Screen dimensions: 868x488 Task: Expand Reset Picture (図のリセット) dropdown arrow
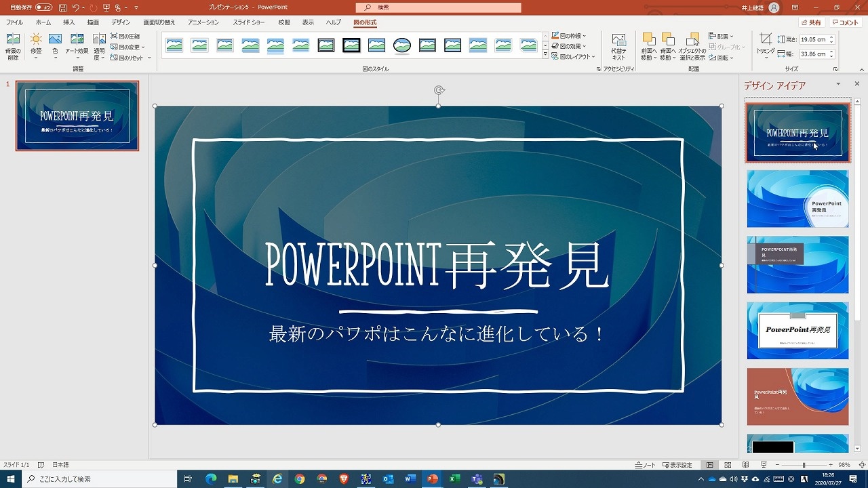pyautogui.click(x=149, y=58)
